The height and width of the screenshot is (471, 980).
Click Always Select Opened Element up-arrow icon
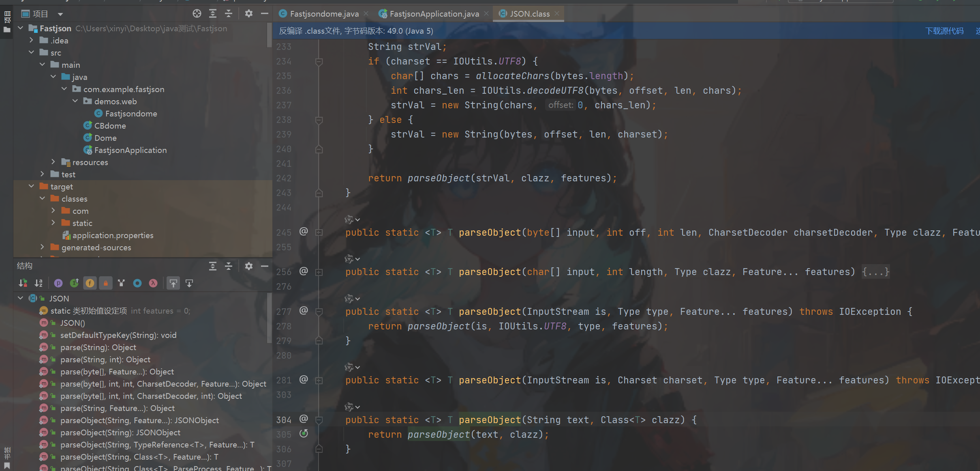(173, 283)
